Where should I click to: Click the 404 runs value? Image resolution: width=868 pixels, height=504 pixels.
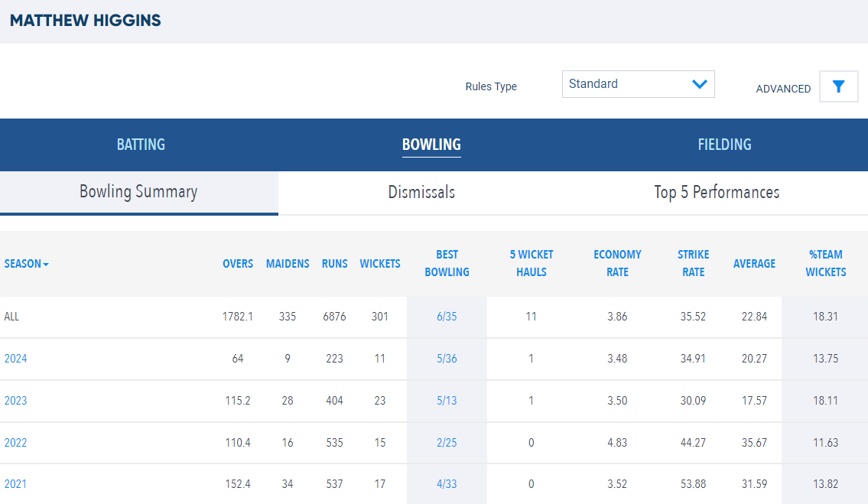coord(334,401)
